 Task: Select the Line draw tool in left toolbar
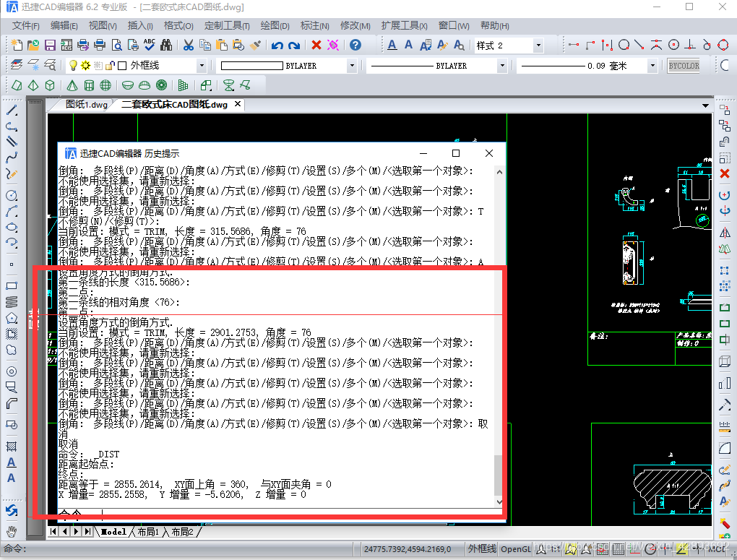click(12, 111)
